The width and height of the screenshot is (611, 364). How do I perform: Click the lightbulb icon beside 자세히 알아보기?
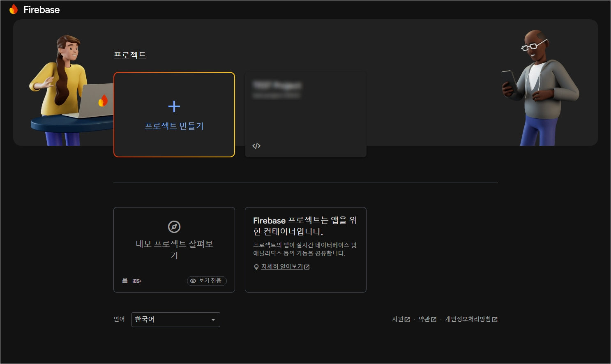tap(256, 267)
